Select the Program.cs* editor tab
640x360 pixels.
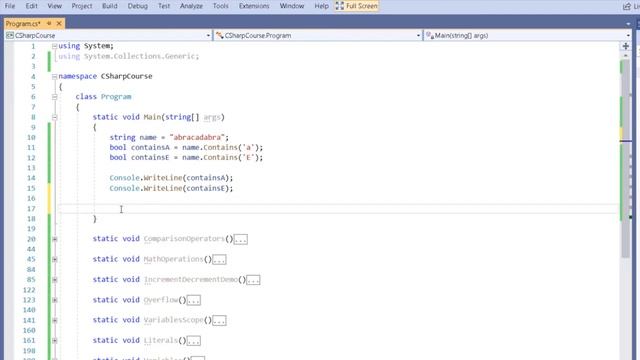pyautogui.click(x=23, y=24)
